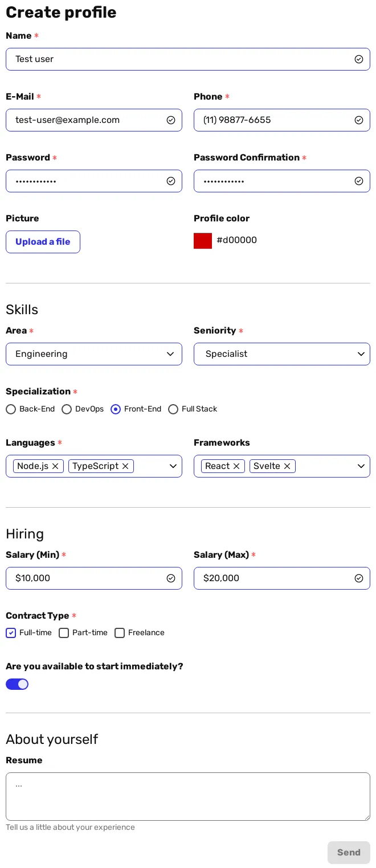
Task: Open the red profile color swatch
Action: pos(203,241)
